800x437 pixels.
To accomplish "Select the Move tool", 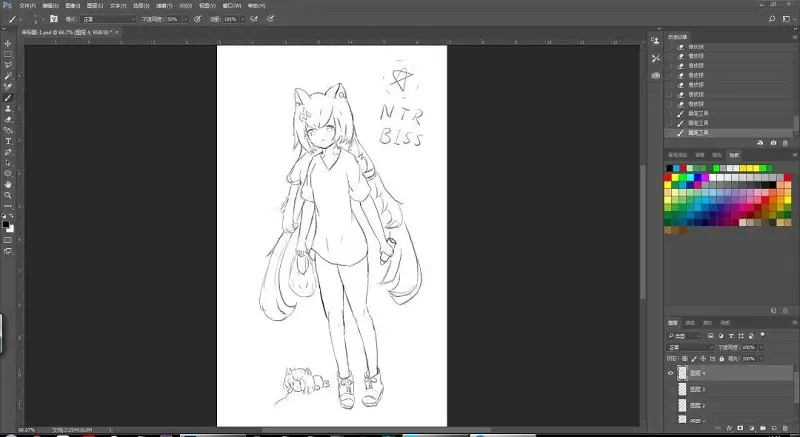I will click(x=8, y=43).
